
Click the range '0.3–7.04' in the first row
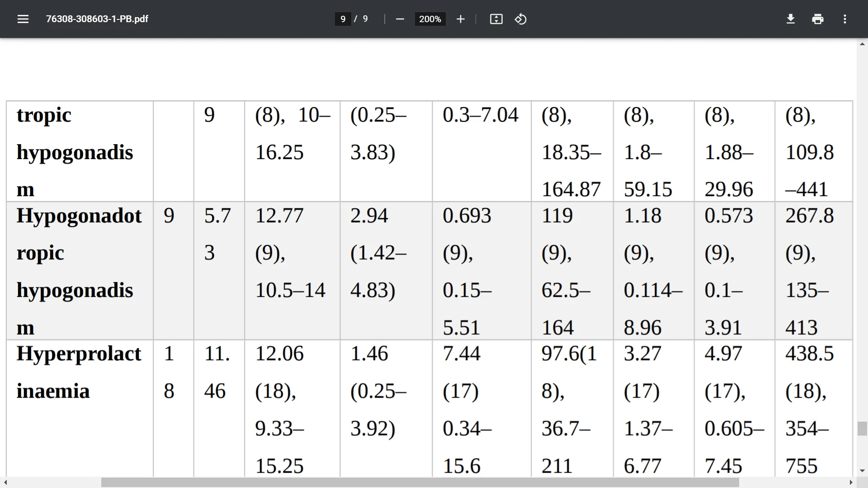(x=481, y=115)
